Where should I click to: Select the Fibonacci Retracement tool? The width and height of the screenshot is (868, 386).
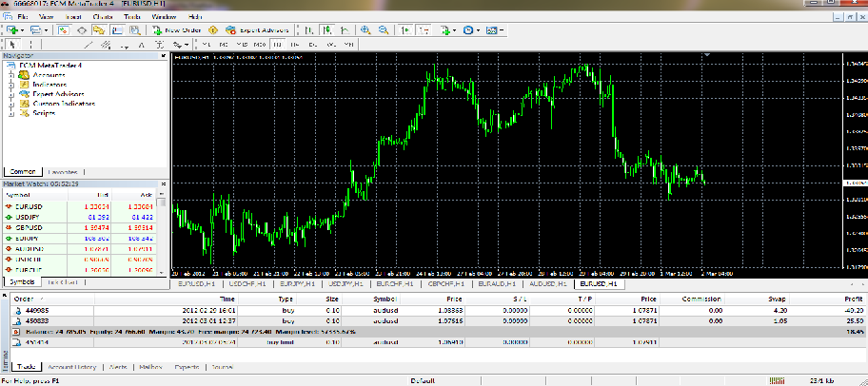pos(124,45)
